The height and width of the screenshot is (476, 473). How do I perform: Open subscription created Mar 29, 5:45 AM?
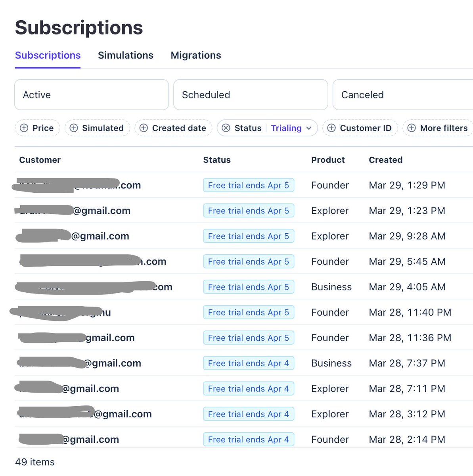[x=244, y=261]
